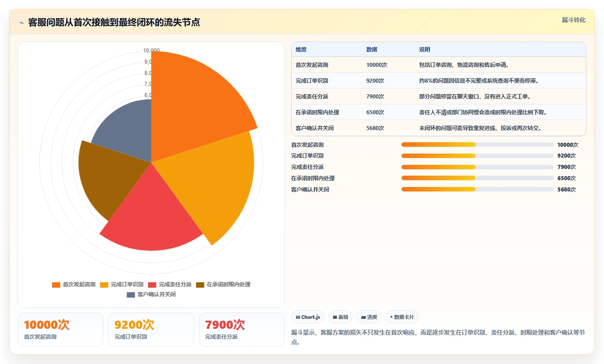Click the Chart.js tag

point(308,317)
